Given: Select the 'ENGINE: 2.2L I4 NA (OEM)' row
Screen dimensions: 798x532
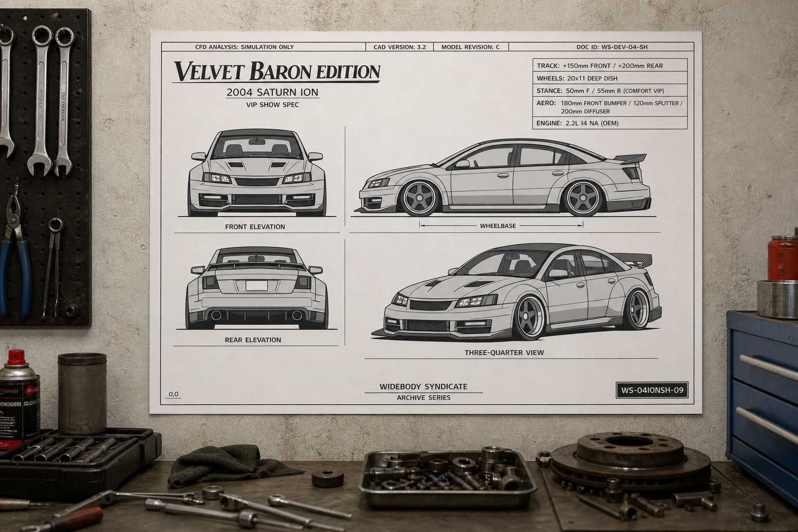Looking at the screenshot, I should 610,123.
